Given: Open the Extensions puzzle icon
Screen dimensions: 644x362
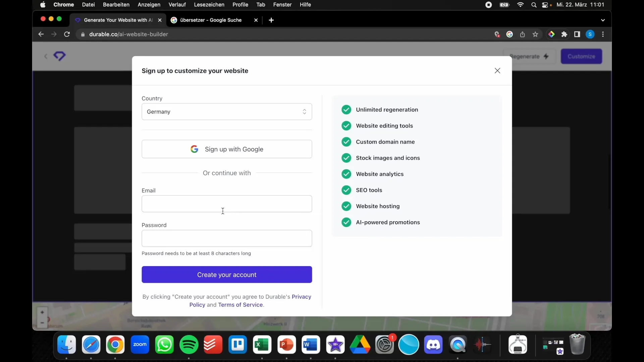Looking at the screenshot, I should (565, 34).
